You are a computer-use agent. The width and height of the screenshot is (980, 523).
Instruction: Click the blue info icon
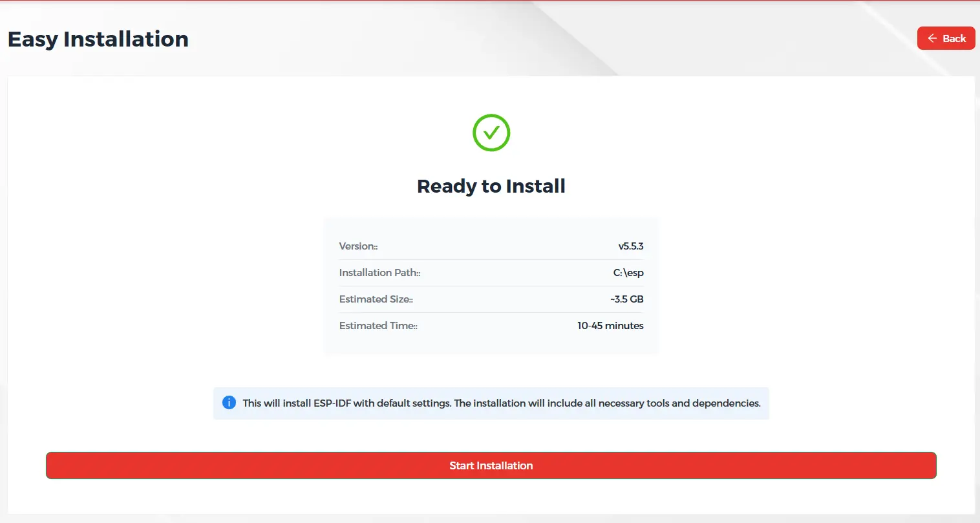229,403
